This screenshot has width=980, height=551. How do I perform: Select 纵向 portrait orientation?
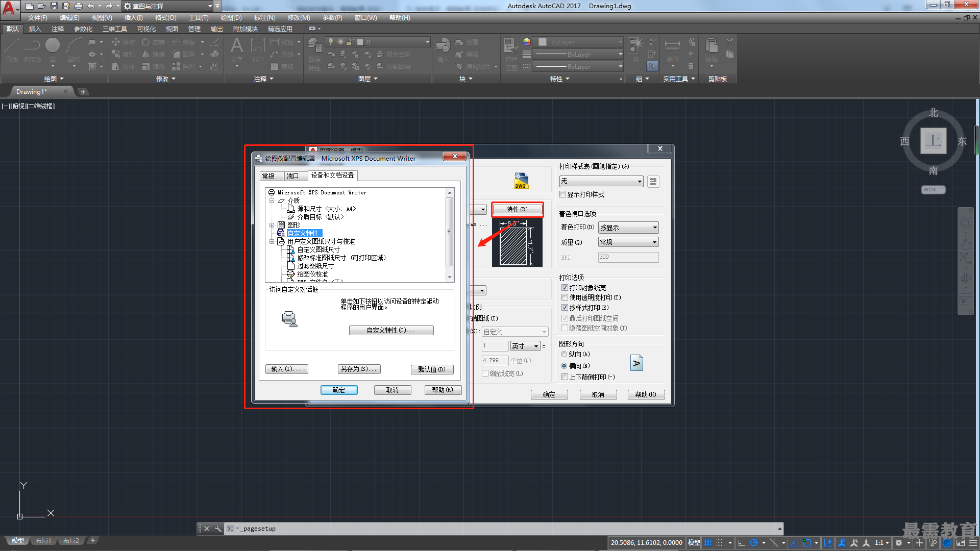pos(564,354)
